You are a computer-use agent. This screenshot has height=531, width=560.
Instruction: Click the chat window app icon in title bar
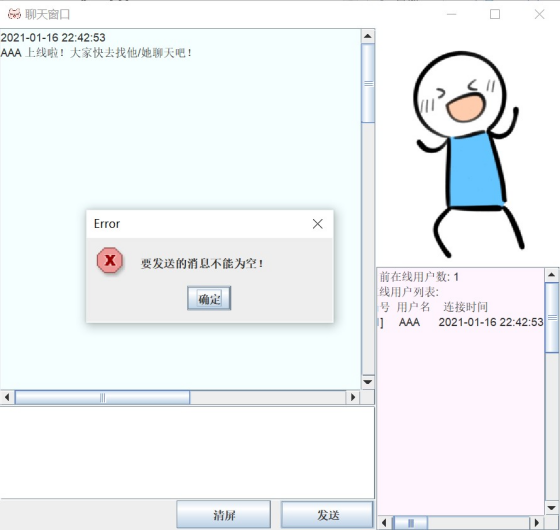click(14, 14)
